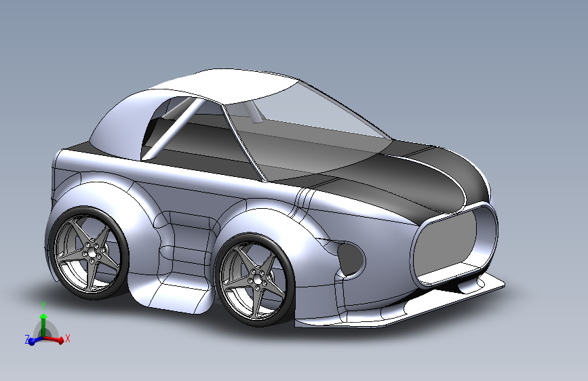Select the front five-spoke wheel
This screenshot has width=588, height=381.
(x=256, y=280)
